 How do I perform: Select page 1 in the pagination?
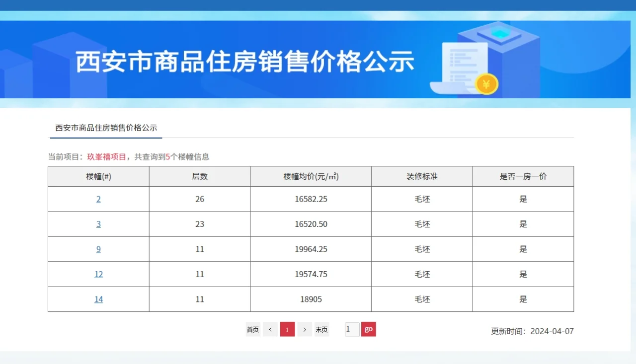tap(287, 329)
